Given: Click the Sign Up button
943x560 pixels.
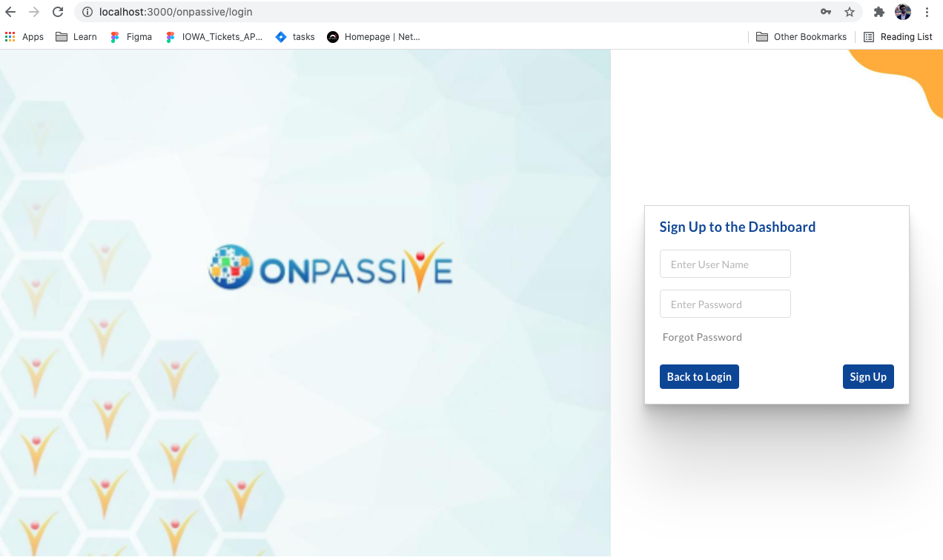Looking at the screenshot, I should (x=868, y=376).
